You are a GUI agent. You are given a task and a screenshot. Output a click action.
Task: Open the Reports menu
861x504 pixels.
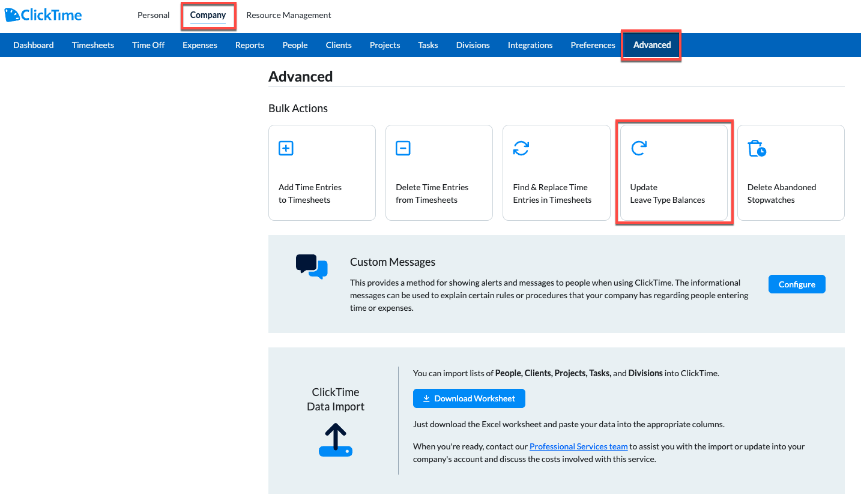(250, 45)
